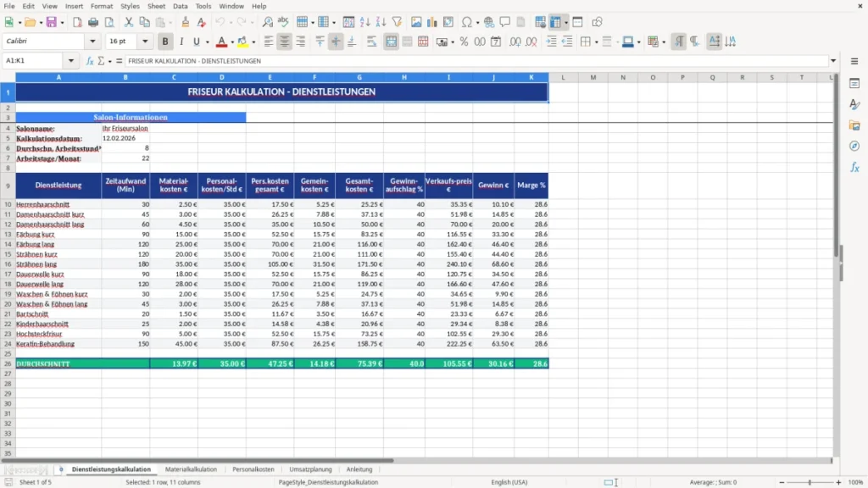The width and height of the screenshot is (868, 488).
Task: Click the Export as PDF icon
Action: pyautogui.click(x=77, y=22)
